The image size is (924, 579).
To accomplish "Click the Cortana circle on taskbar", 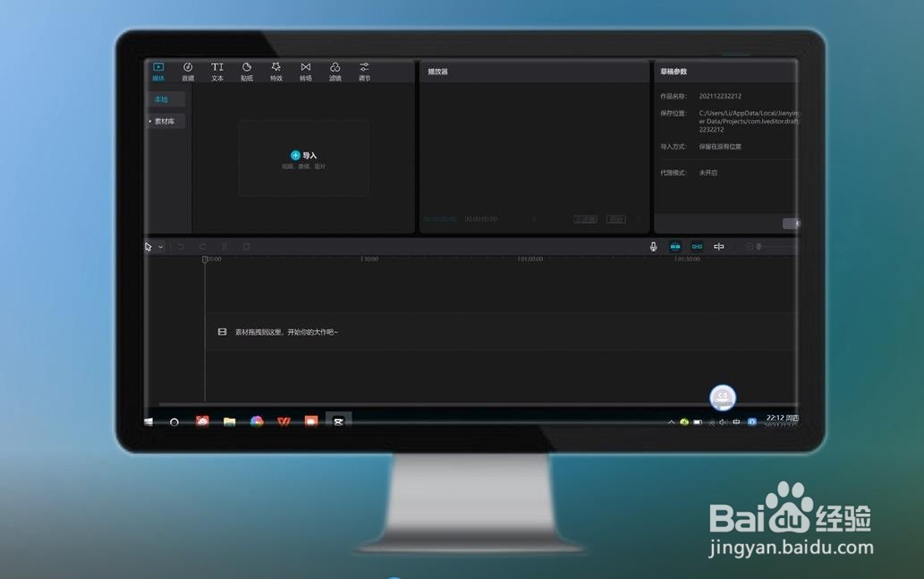I will tap(174, 422).
